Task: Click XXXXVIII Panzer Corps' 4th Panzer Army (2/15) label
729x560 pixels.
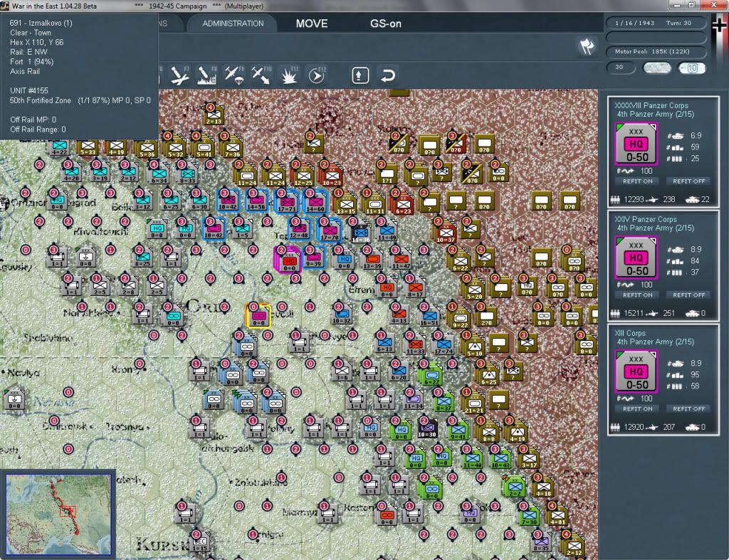Action: click(x=655, y=115)
